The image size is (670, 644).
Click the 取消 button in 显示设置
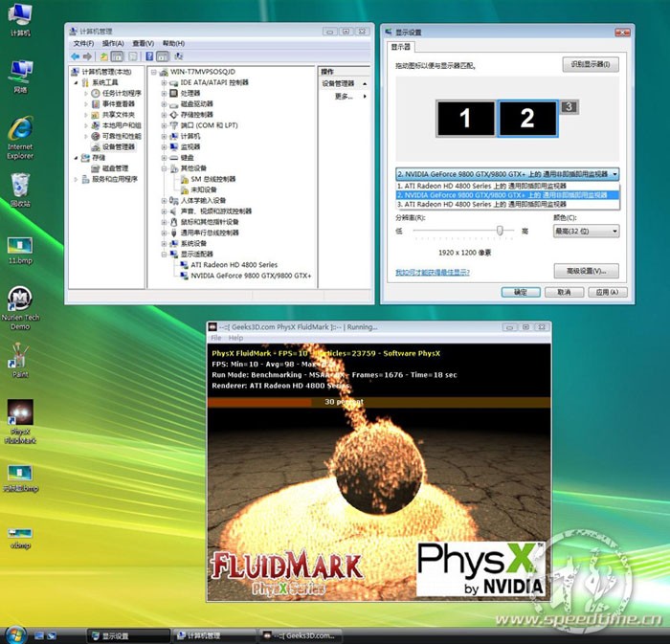(x=564, y=292)
